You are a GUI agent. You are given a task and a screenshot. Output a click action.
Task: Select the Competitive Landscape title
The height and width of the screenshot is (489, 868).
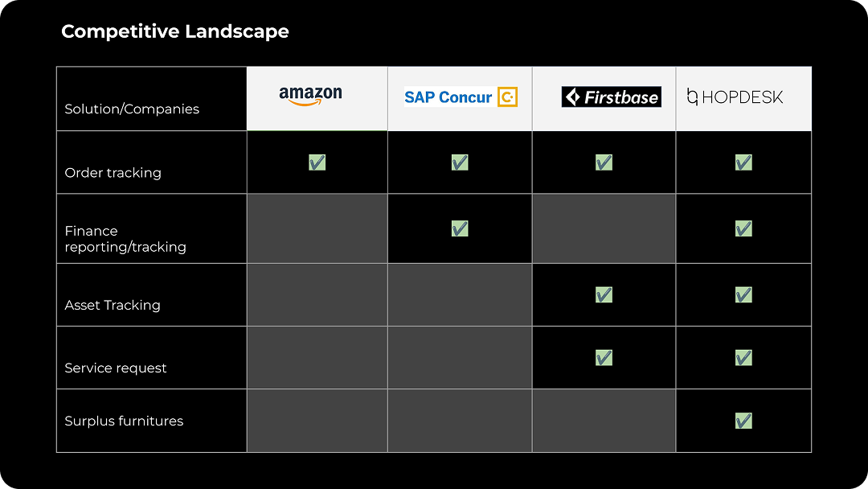point(175,31)
